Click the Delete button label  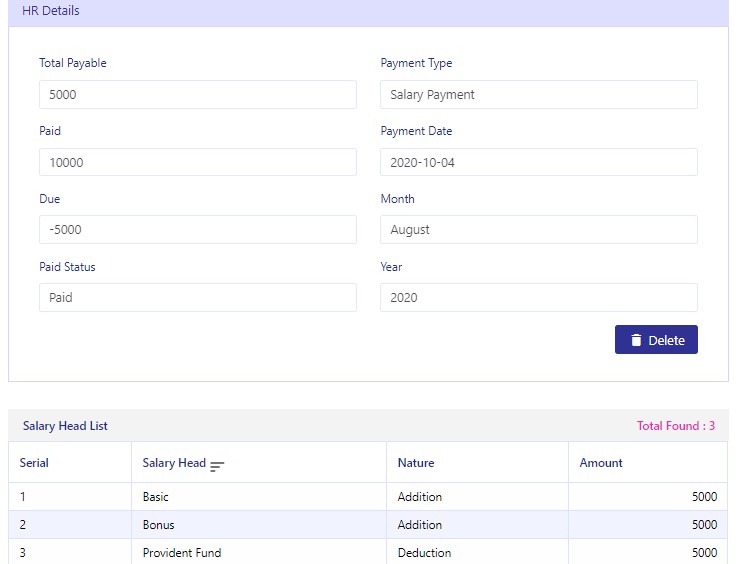click(666, 340)
